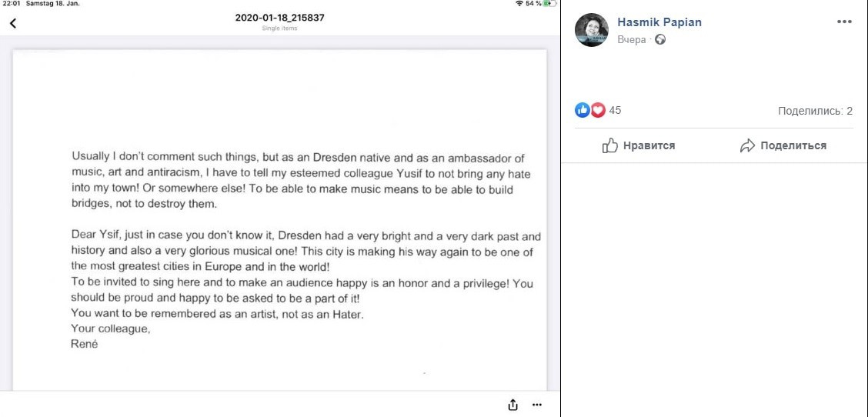This screenshot has height=417, width=868.
Task: Tap the "Single items" subtitle
Action: click(279, 28)
